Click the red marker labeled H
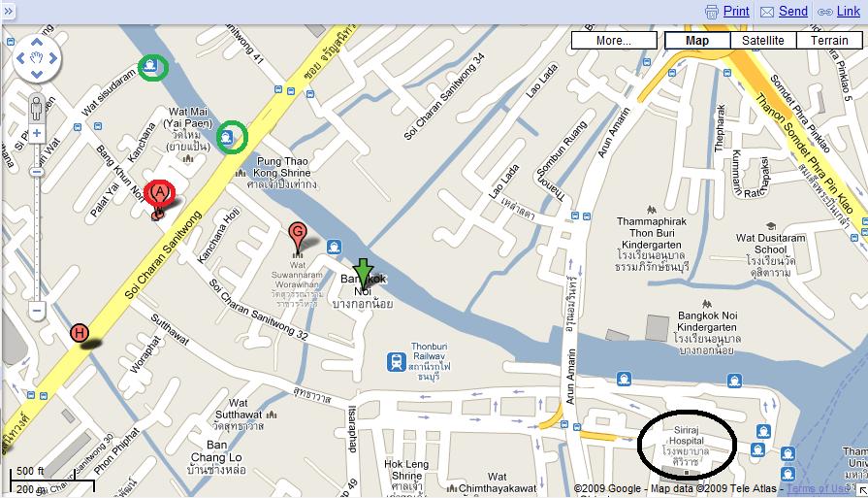 click(80, 334)
